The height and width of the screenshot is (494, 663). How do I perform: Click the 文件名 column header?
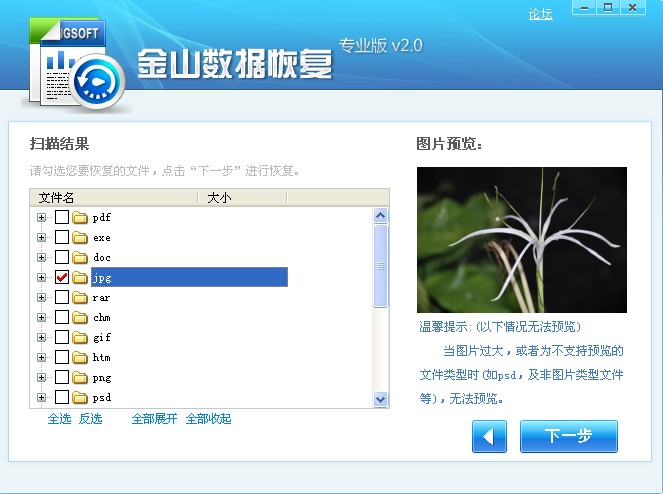click(114, 198)
